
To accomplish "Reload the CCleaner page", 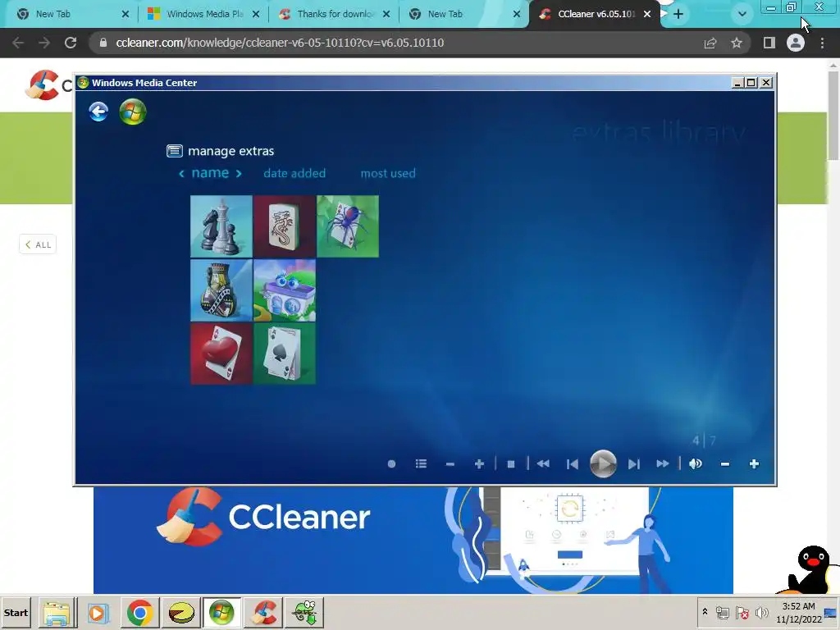I will (x=71, y=43).
